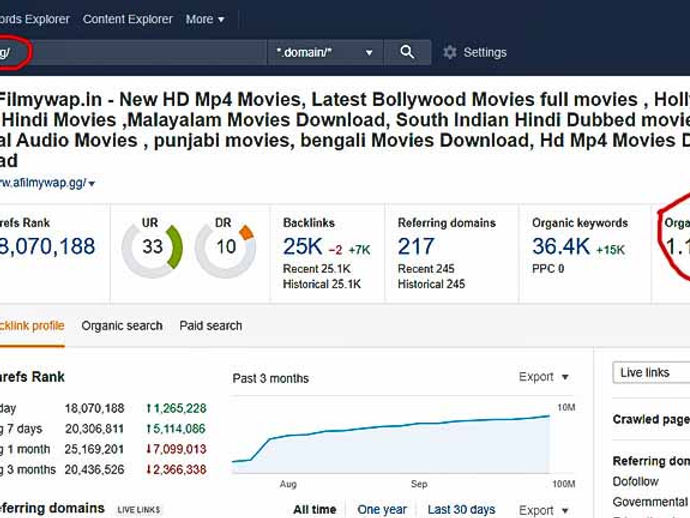Click the URL search input field

click(x=133, y=52)
